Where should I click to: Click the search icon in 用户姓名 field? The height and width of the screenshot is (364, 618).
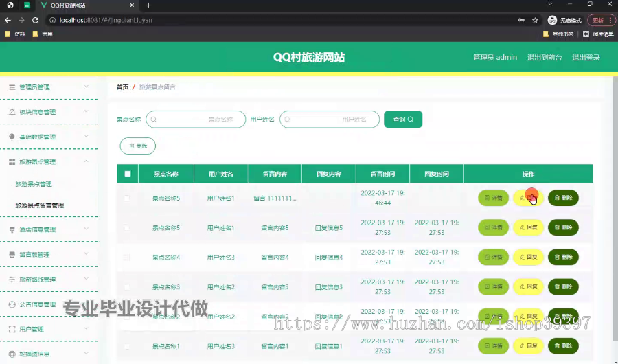287,119
